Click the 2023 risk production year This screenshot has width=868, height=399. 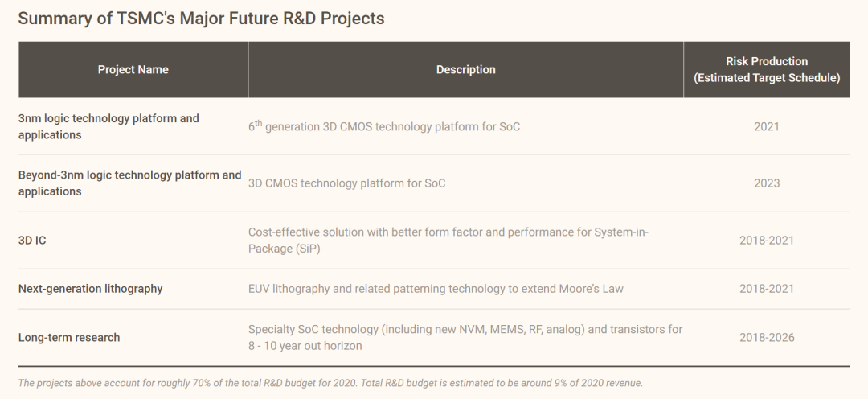pyautogui.click(x=767, y=183)
